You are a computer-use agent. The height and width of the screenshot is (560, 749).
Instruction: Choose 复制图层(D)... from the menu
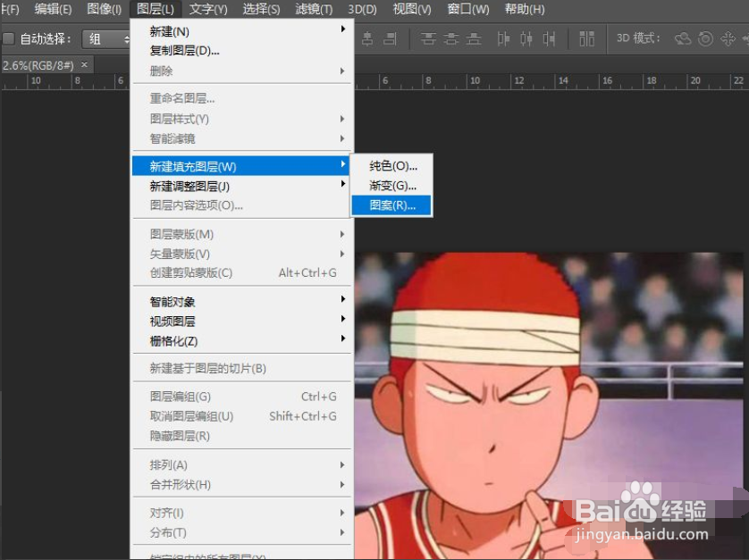pyautogui.click(x=241, y=51)
